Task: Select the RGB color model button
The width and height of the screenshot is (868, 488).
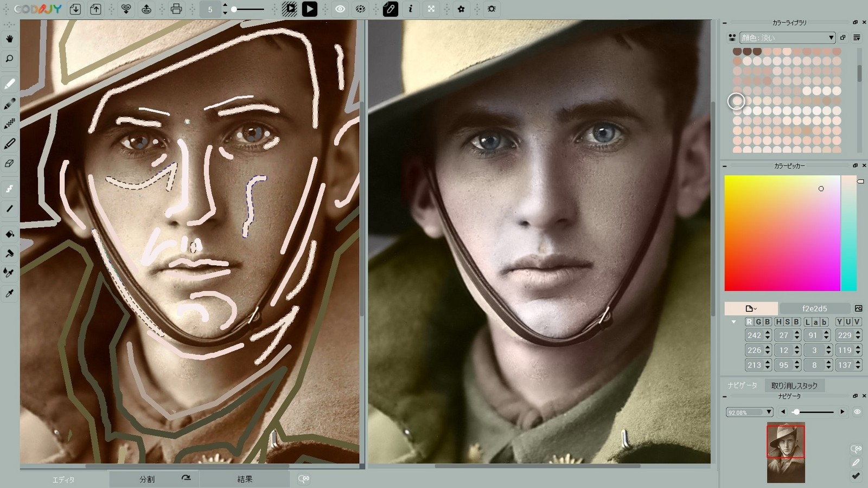Action: (758, 322)
